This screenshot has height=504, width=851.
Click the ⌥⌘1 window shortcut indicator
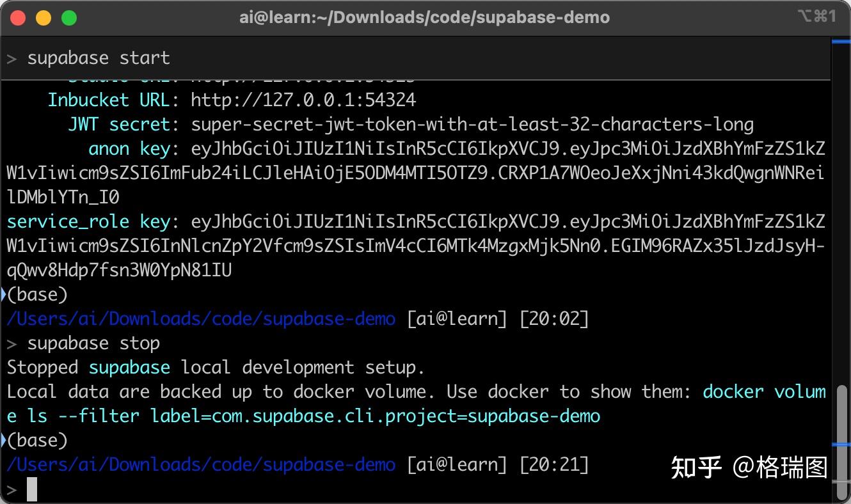[816, 17]
